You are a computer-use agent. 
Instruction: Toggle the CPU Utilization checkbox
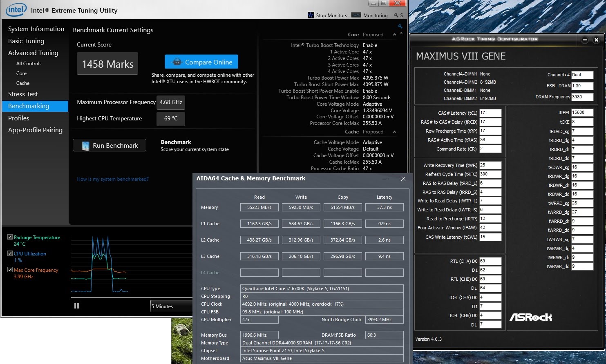coord(10,253)
